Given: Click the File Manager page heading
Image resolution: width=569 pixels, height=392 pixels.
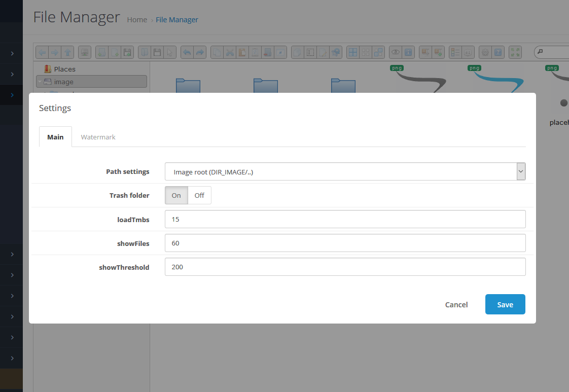Looking at the screenshot, I should [77, 17].
